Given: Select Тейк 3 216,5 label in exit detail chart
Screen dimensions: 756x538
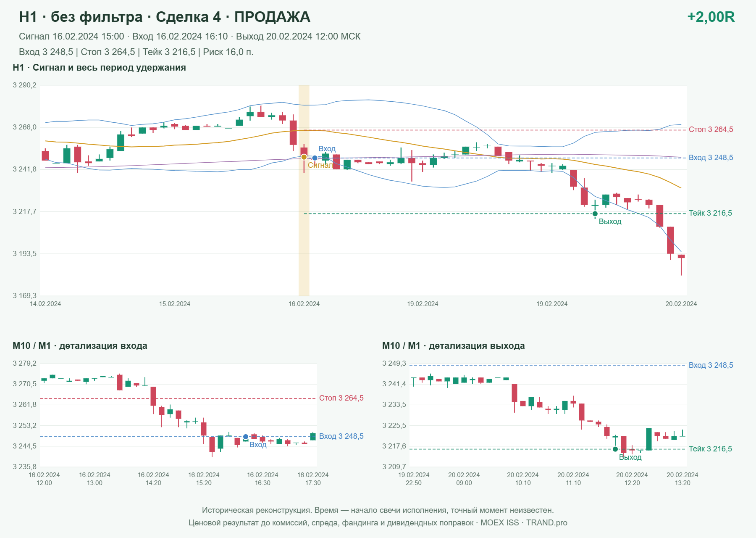Looking at the screenshot, I should click(x=710, y=449).
